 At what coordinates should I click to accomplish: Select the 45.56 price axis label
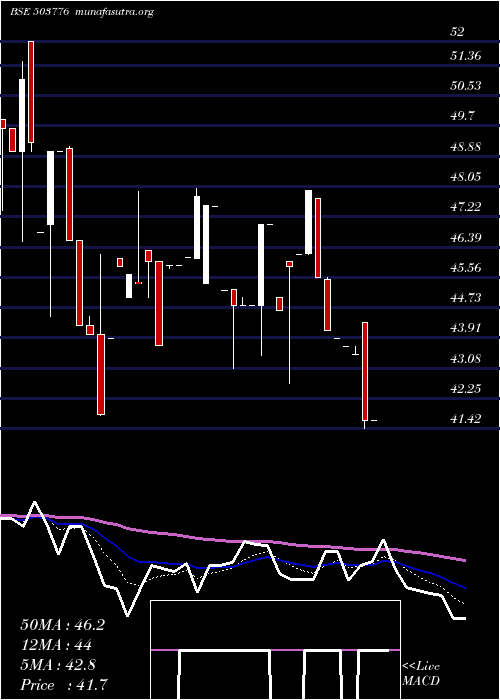pos(466,267)
